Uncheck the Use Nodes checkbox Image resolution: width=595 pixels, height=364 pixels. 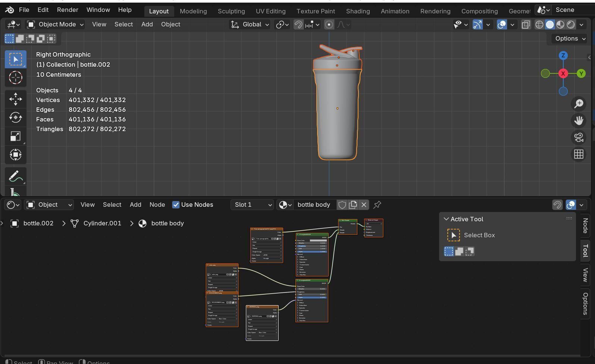point(176,205)
